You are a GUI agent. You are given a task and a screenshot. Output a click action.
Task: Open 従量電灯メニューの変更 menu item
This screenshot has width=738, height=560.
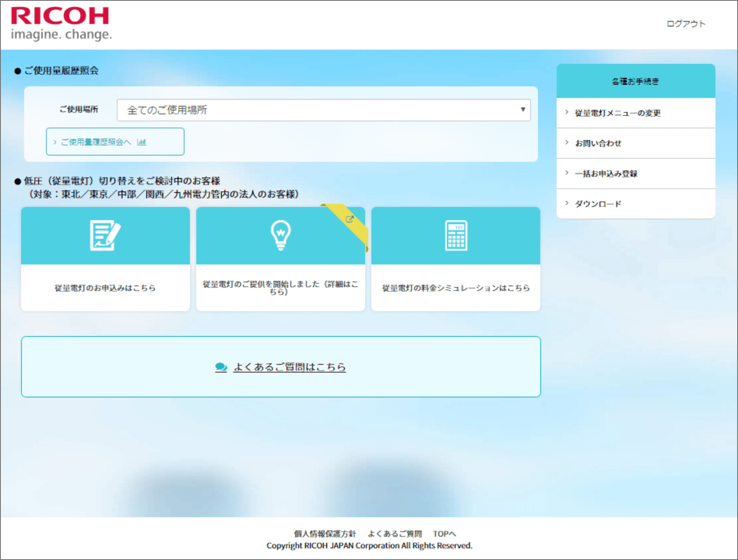[618, 113]
